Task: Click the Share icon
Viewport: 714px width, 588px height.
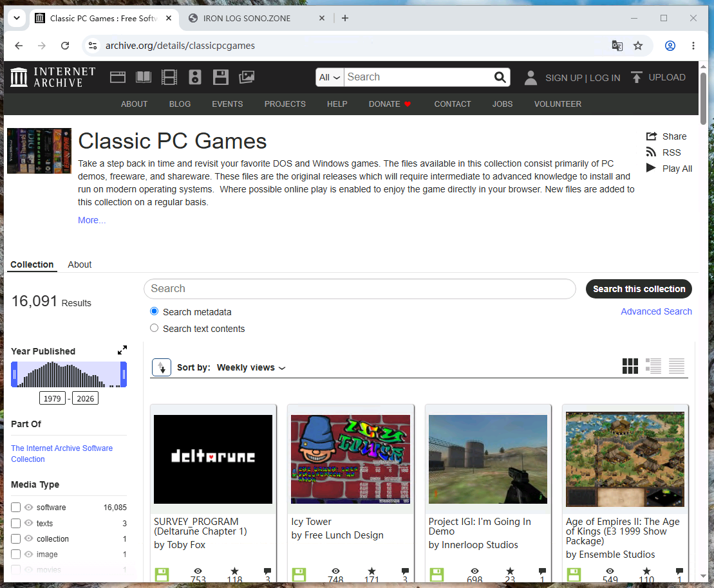Action: [651, 136]
